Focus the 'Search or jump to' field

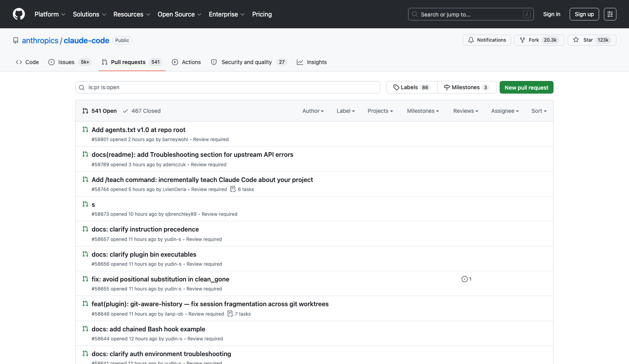click(471, 14)
